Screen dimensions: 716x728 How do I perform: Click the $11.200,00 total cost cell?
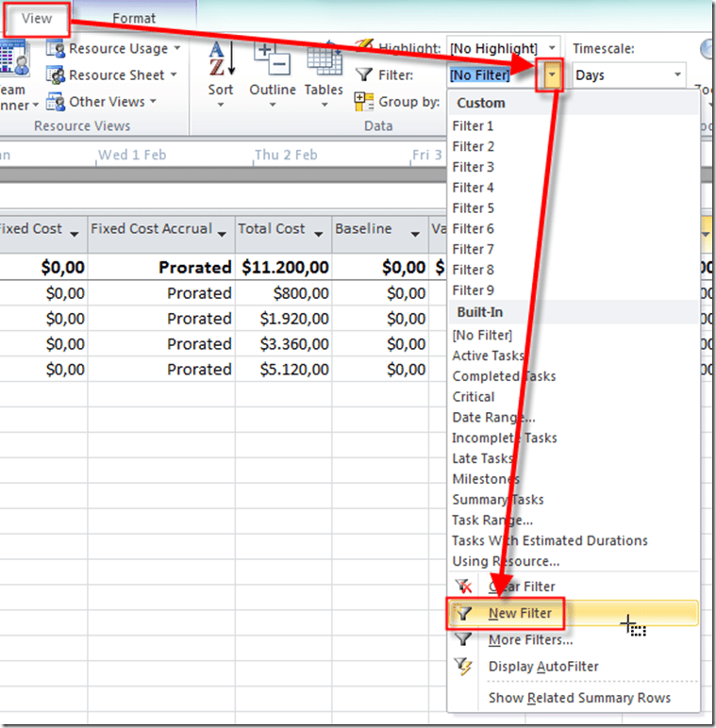click(x=284, y=268)
